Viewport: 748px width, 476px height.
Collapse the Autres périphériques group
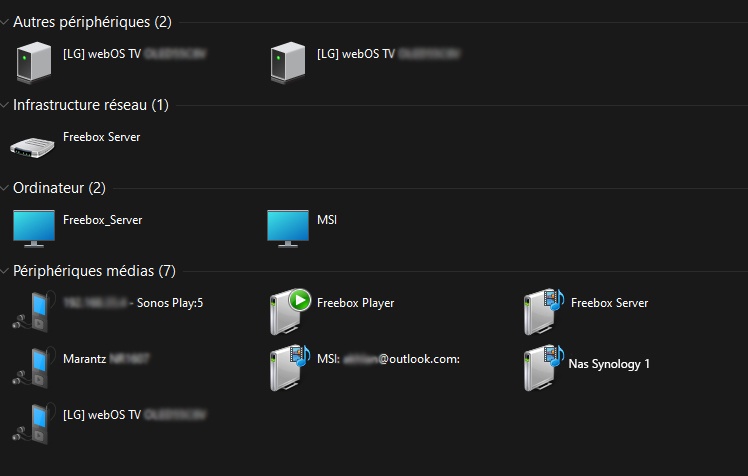pyautogui.click(x=5, y=22)
